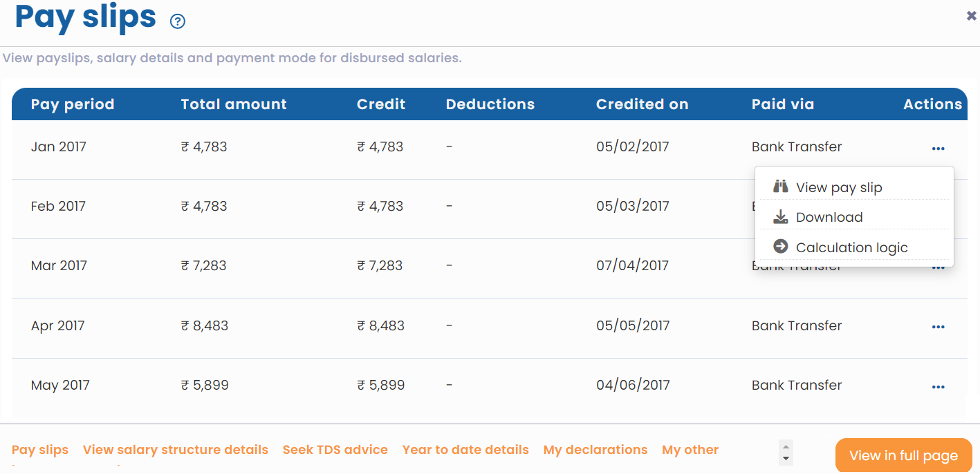Open Calculation logic from the menu
This screenshot has height=474, width=980.
pos(851,247)
